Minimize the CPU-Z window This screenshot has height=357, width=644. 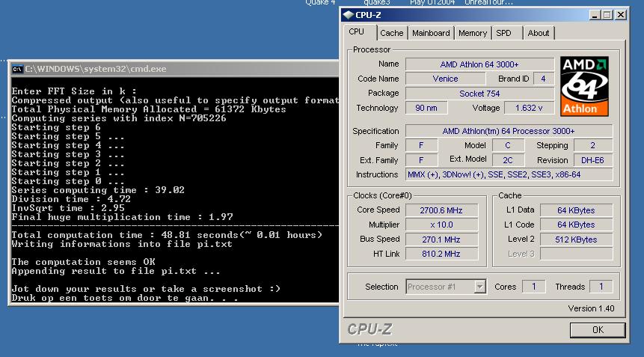595,15
